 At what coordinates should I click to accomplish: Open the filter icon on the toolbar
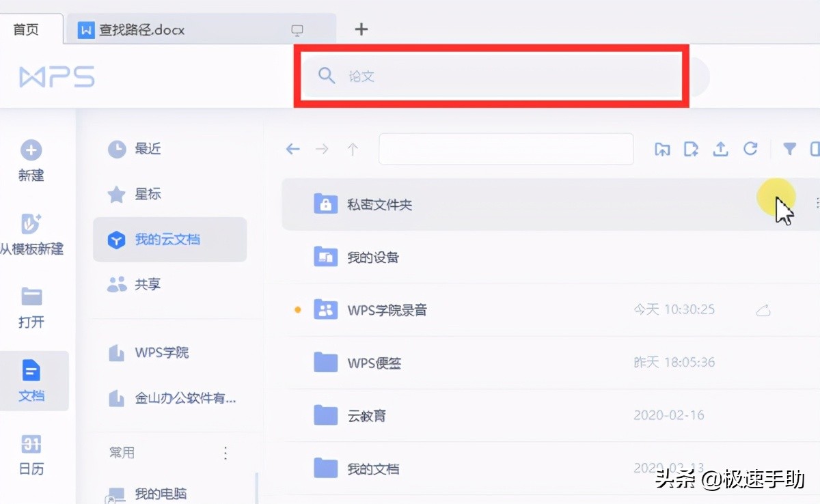[x=789, y=148]
